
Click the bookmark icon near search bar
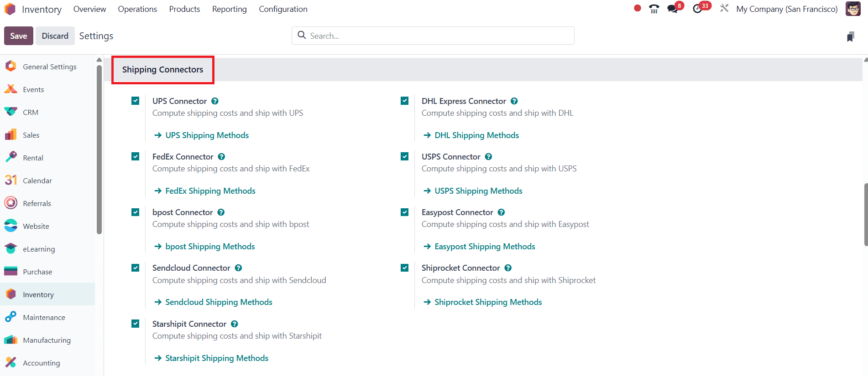[x=850, y=36]
